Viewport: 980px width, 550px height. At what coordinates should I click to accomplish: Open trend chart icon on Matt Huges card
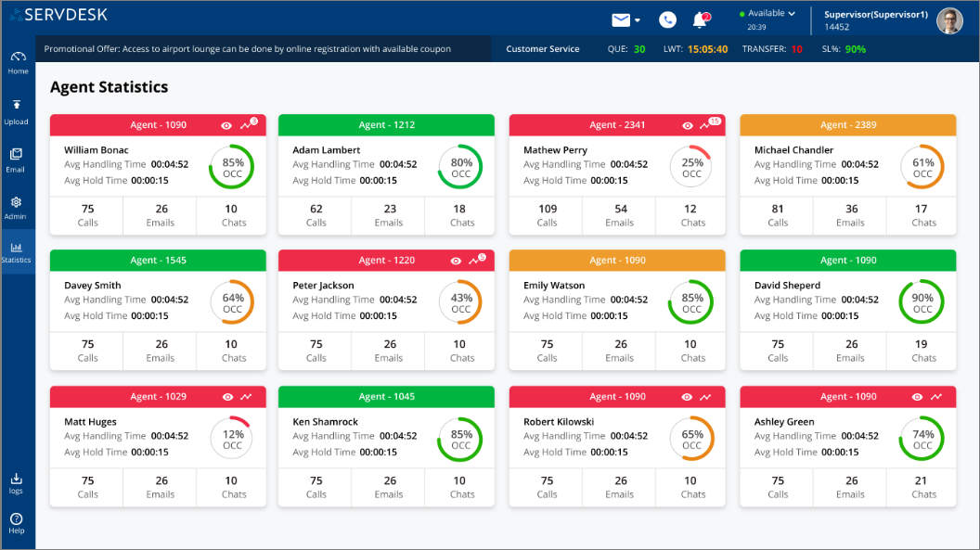pos(246,397)
